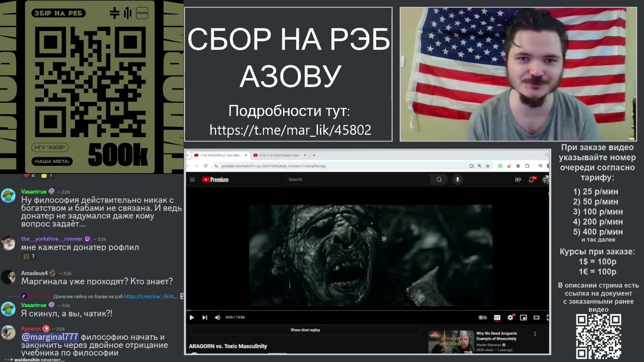Image resolution: width=644 pixels, height=362 pixels.
Task: Close the Stream Chatting browser tab
Action: [305, 155]
